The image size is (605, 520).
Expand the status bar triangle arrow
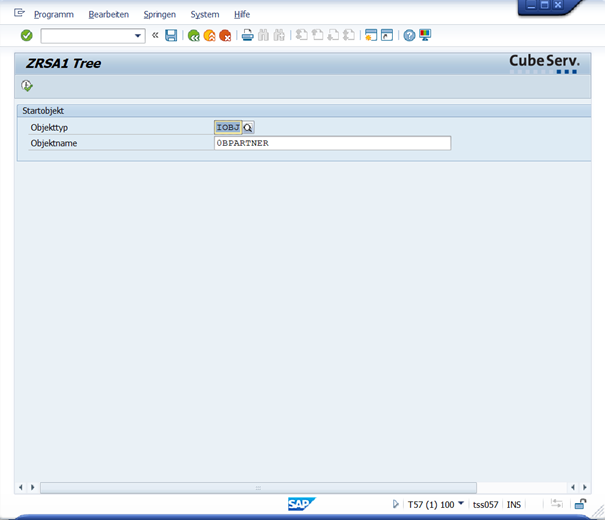coord(395,504)
